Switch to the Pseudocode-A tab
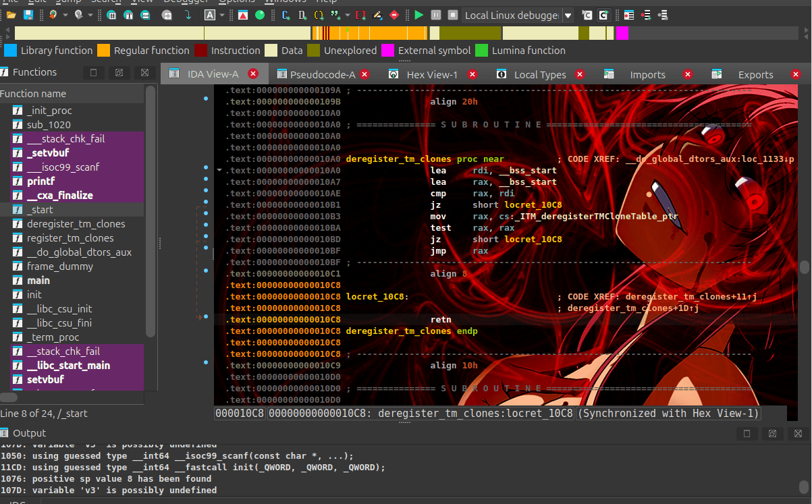 tap(322, 74)
